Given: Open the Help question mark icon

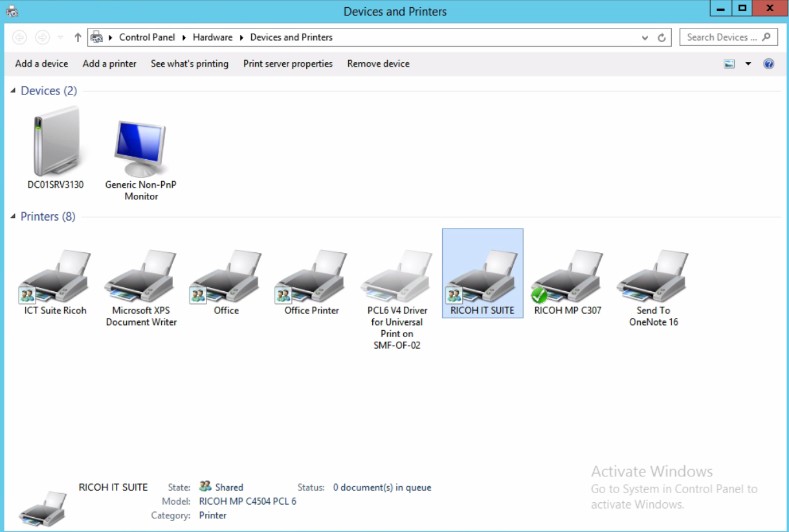Looking at the screenshot, I should click(768, 63).
